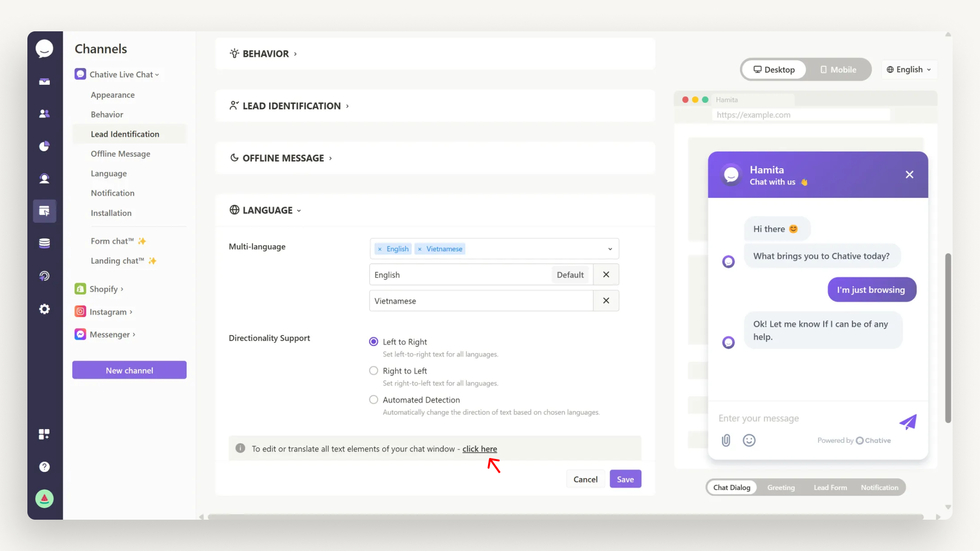The image size is (980, 551).
Task: Open the English preview language dropdown
Action: tap(909, 69)
